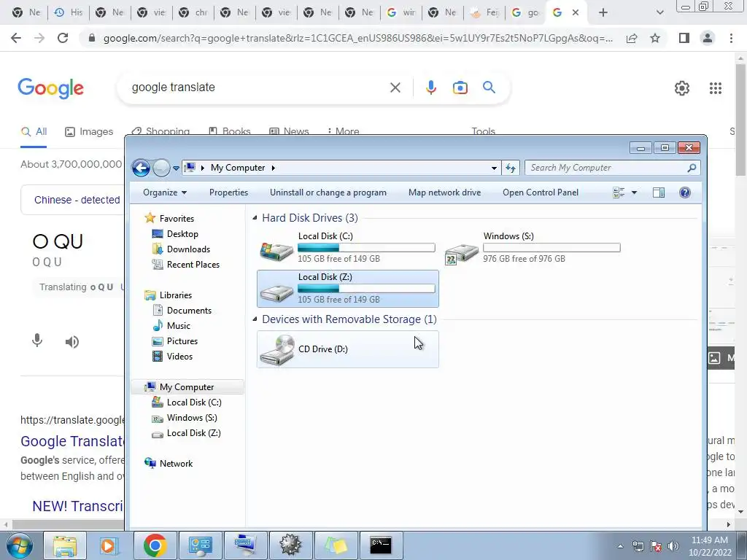The width and height of the screenshot is (747, 560).
Task: Click the Windows Start button
Action: coord(19,545)
